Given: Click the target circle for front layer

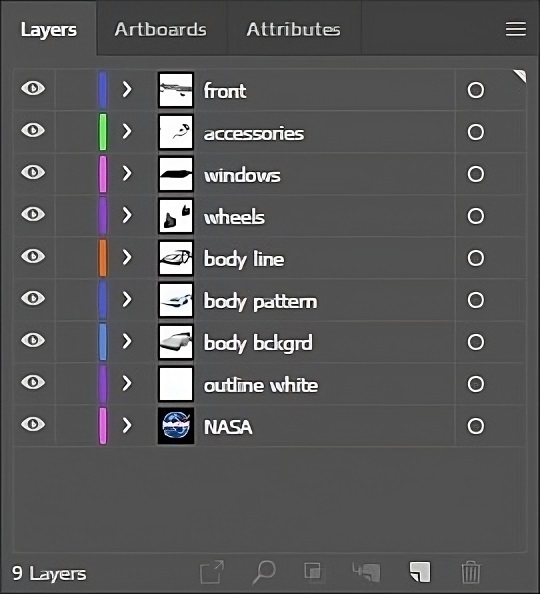Looking at the screenshot, I should [x=476, y=90].
